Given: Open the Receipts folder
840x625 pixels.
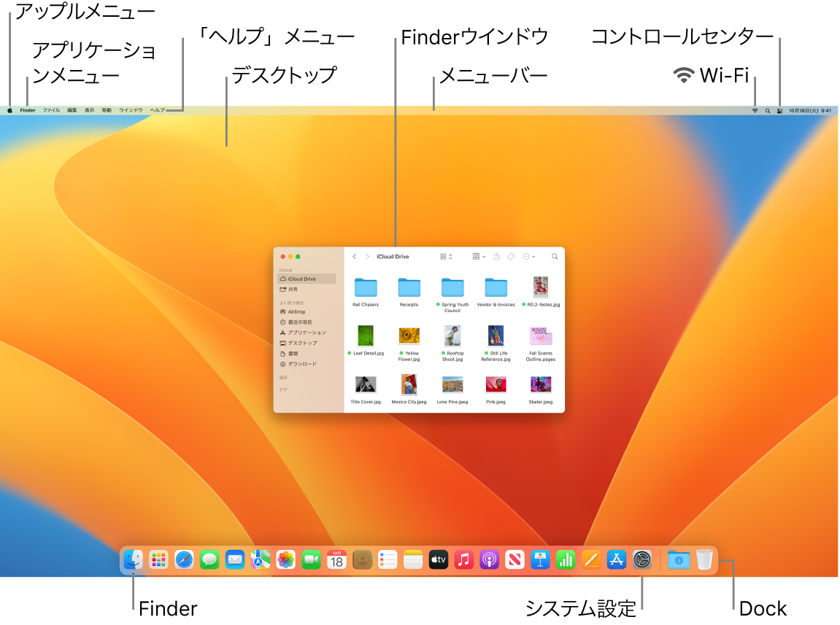Looking at the screenshot, I should coord(409,288).
